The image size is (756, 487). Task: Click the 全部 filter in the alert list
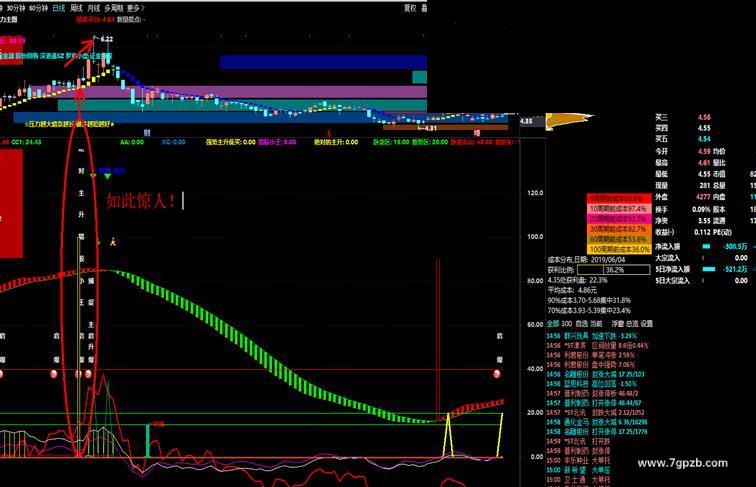(x=553, y=324)
